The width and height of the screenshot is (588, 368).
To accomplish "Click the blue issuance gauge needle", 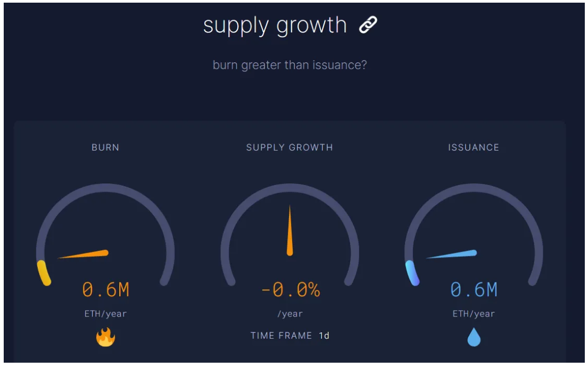I will [x=452, y=255].
